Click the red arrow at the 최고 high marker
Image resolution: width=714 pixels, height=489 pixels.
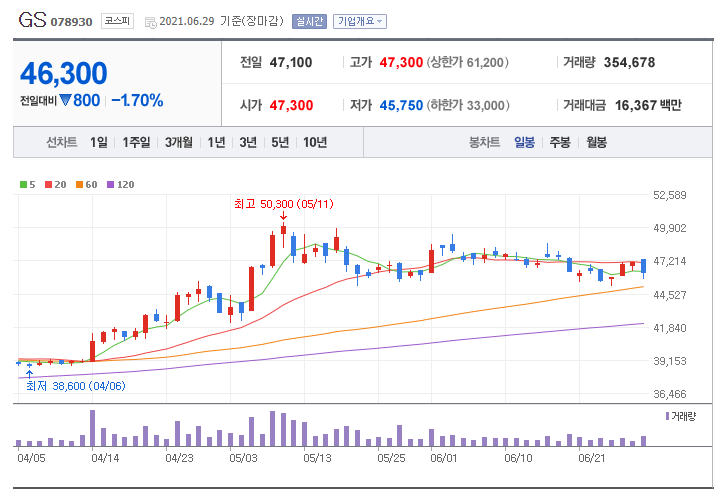[x=283, y=215]
